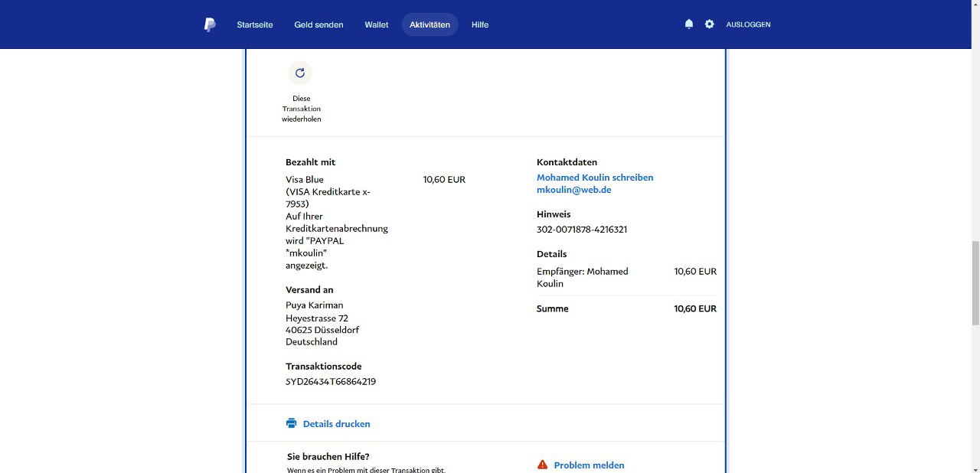Open settings via the gear icon
Viewport: 980px width, 473px height.
pos(709,24)
